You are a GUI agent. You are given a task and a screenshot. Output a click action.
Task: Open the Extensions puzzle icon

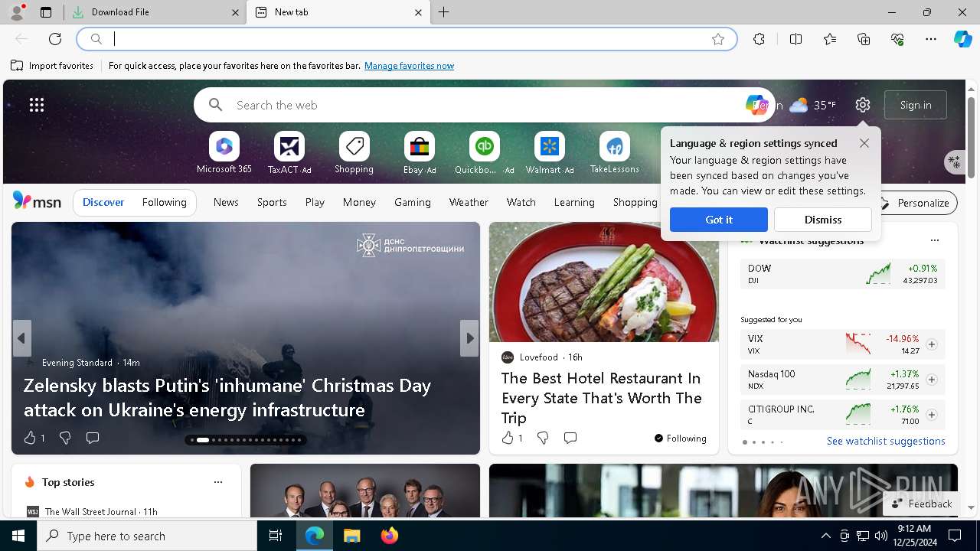759,39
